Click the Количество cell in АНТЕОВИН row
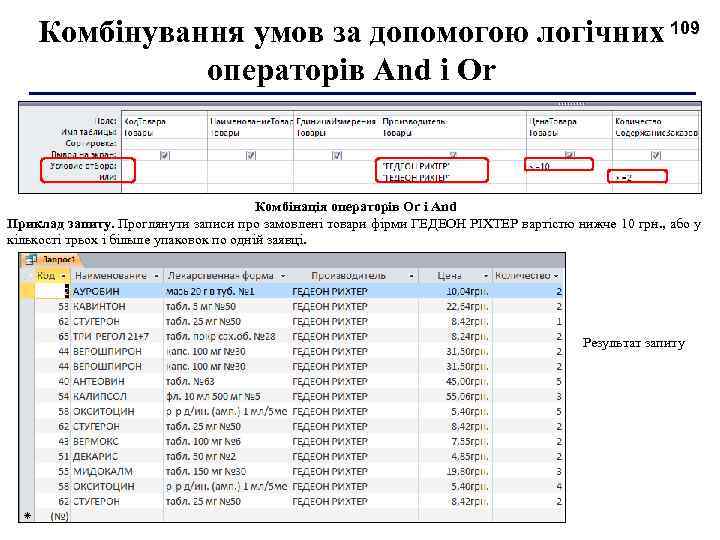The width and height of the screenshot is (720, 540). pos(528,382)
